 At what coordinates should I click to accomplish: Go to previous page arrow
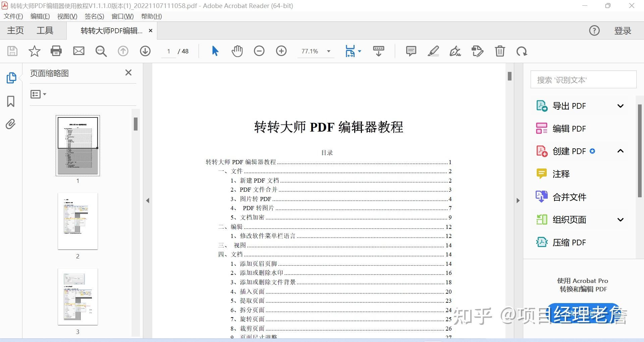click(123, 51)
